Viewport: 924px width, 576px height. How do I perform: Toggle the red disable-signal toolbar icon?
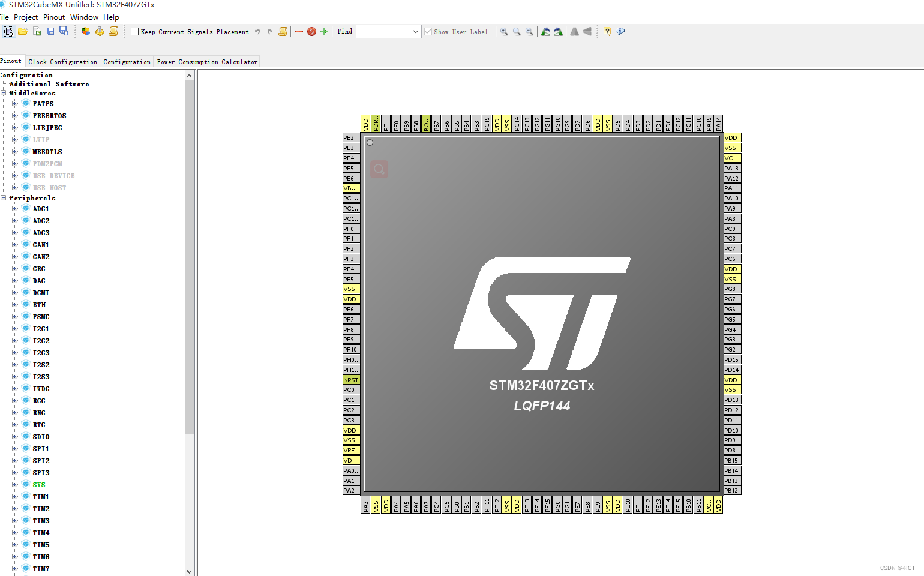(311, 31)
